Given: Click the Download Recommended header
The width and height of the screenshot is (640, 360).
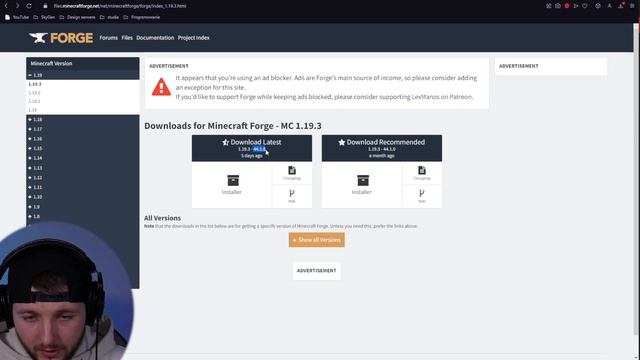Looking at the screenshot, I should tap(382, 148).
